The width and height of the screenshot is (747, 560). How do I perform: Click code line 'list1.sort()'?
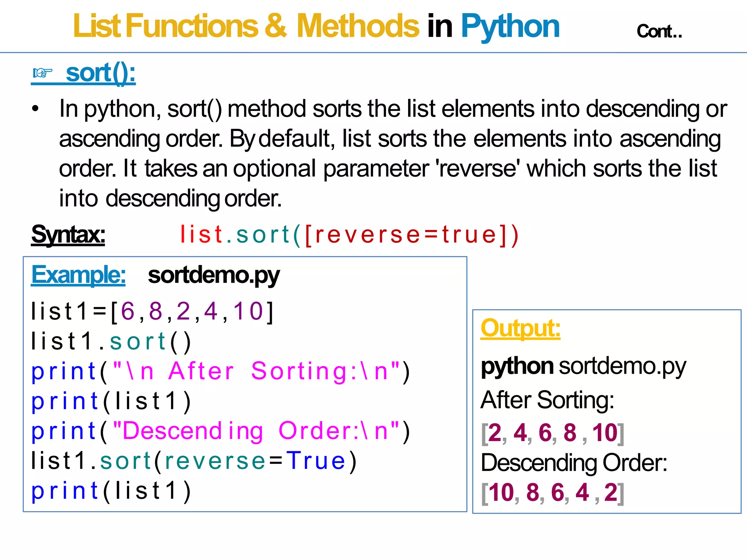click(111, 342)
